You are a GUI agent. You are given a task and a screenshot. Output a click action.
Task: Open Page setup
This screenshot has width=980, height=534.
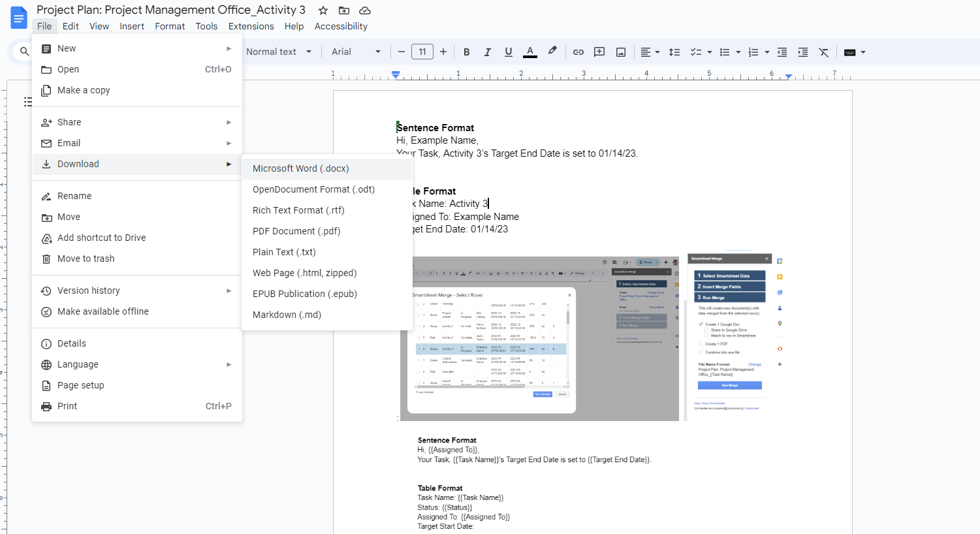[137, 385]
